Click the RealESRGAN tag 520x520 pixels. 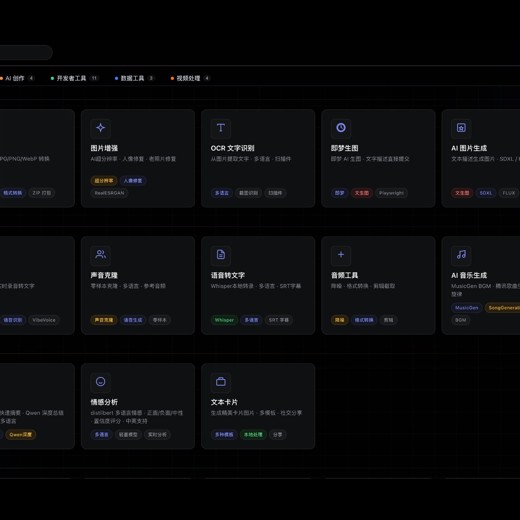click(109, 193)
